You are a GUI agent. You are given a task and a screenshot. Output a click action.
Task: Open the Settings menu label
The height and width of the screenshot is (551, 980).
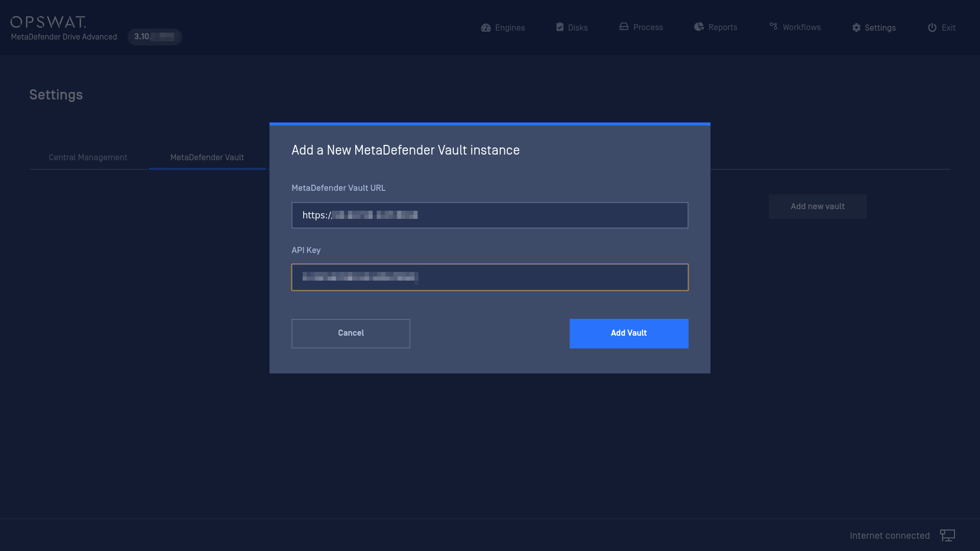(880, 28)
